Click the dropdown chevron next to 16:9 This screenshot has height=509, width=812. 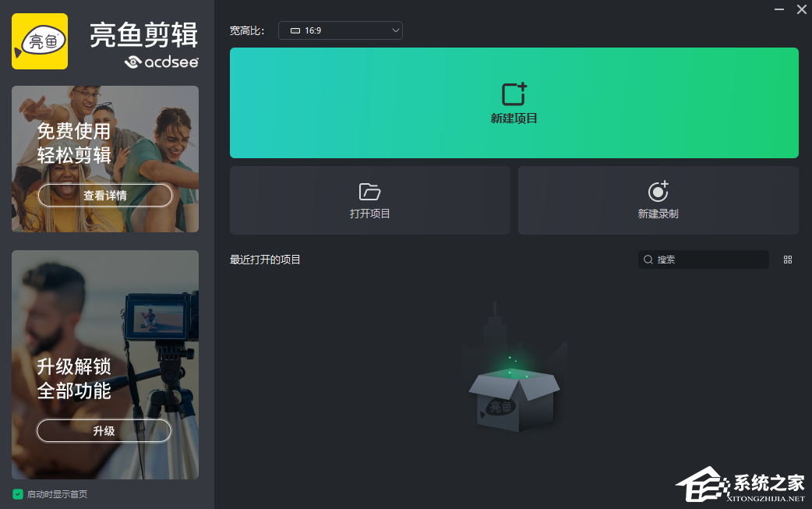(394, 30)
